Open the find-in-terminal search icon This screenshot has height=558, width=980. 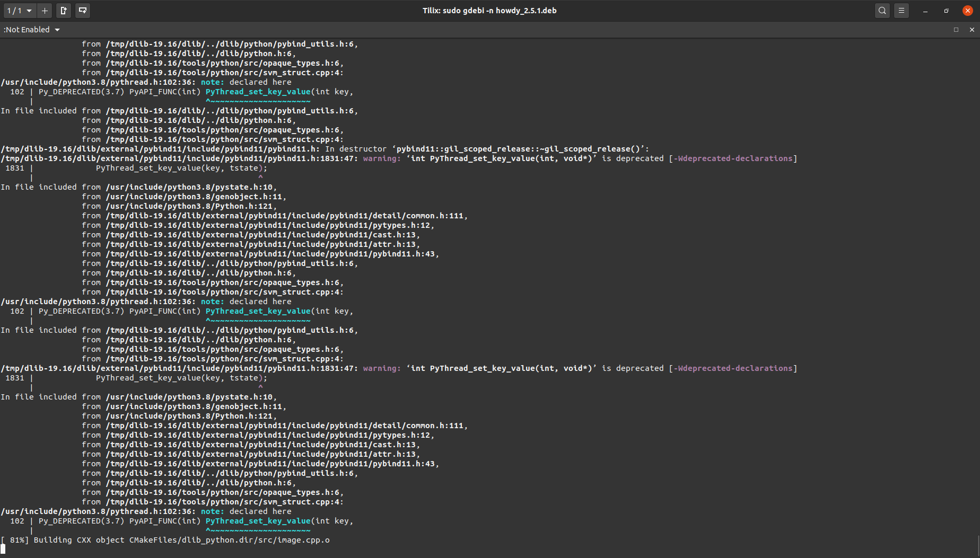[x=882, y=11]
